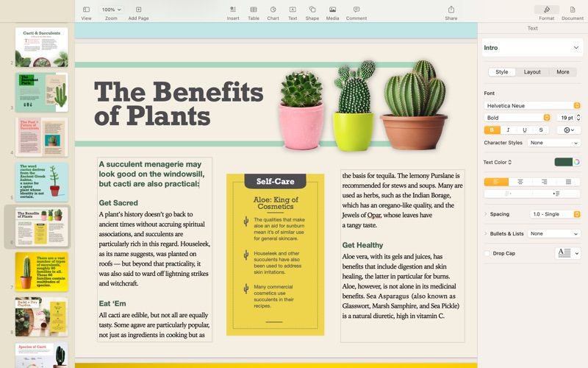Click the font size stepper arrows
Image resolution: width=588 pixels, height=368 pixels.
point(578,118)
